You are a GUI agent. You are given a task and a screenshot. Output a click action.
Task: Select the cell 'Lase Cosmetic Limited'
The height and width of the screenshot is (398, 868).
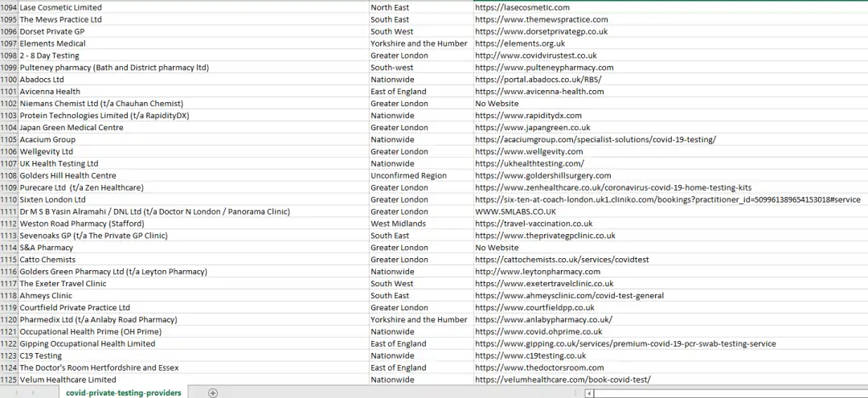pyautogui.click(x=194, y=8)
